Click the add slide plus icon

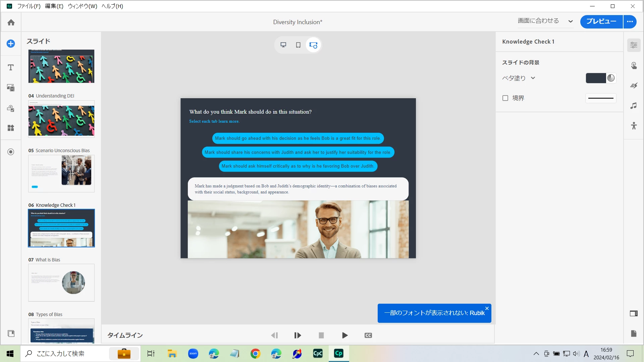[x=11, y=44]
